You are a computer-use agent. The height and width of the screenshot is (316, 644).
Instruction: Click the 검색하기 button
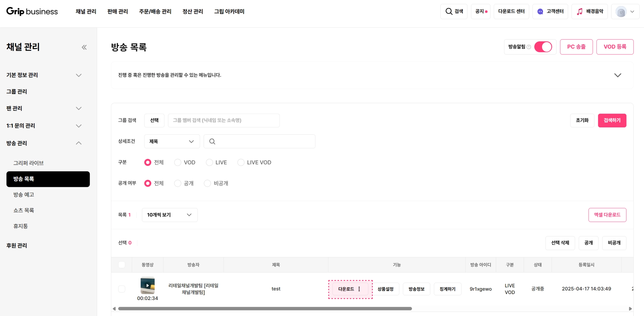[x=612, y=121]
